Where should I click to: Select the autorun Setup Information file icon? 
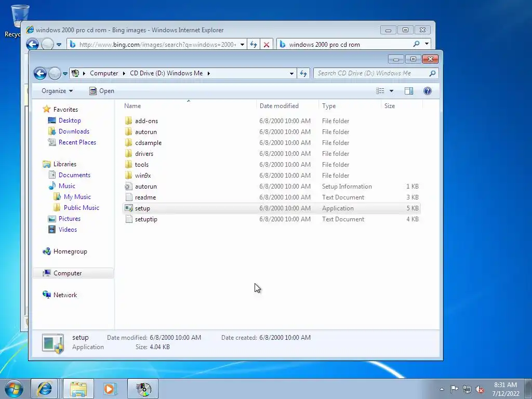coord(129,187)
